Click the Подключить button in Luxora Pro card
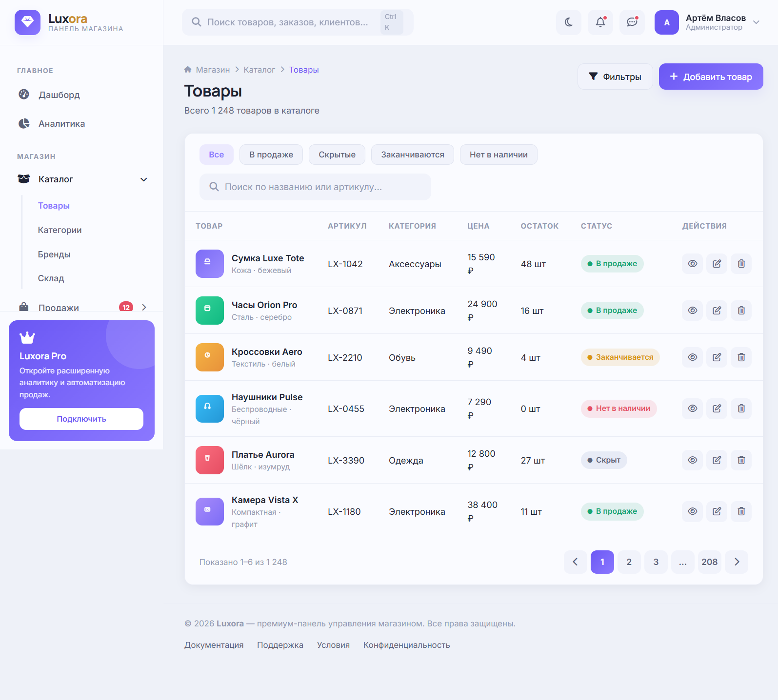The height and width of the screenshot is (700, 778). (x=81, y=419)
